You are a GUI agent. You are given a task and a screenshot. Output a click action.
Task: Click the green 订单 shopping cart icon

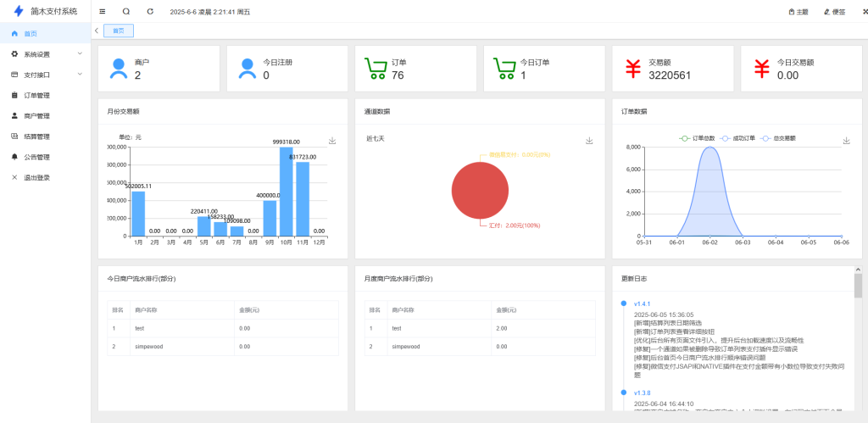[376, 69]
